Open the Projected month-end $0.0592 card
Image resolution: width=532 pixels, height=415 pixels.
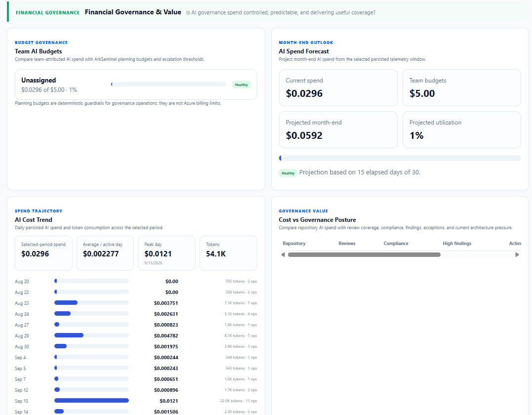[x=338, y=129]
